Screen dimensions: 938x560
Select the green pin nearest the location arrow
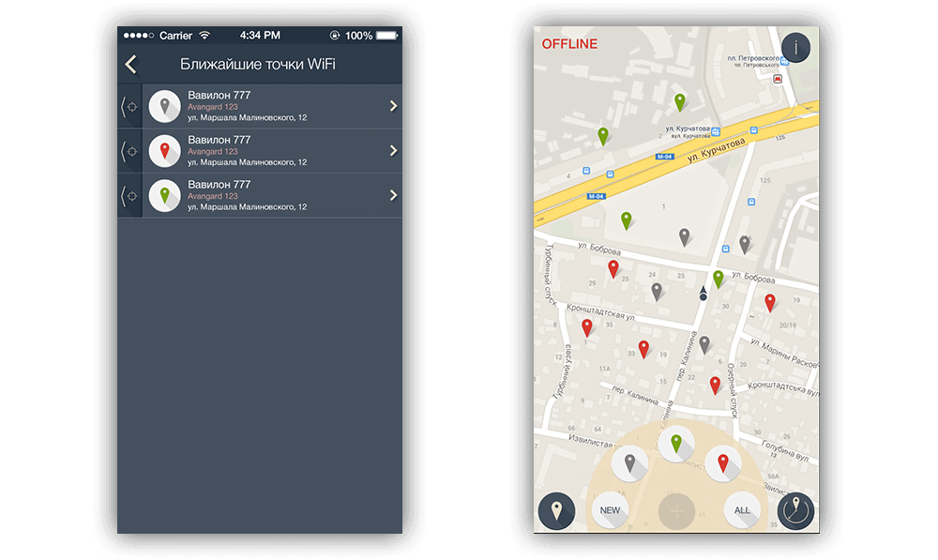coord(718,279)
